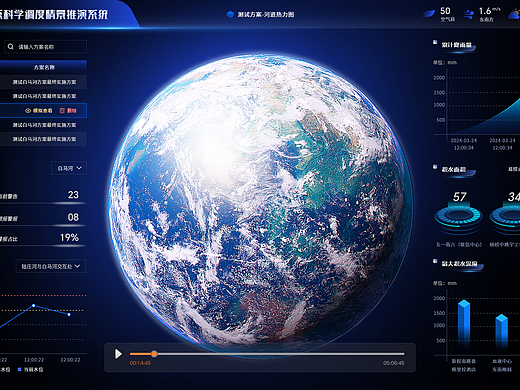Click the leaf air quality icon
The width and height of the screenshot is (520, 390).
click(x=429, y=14)
